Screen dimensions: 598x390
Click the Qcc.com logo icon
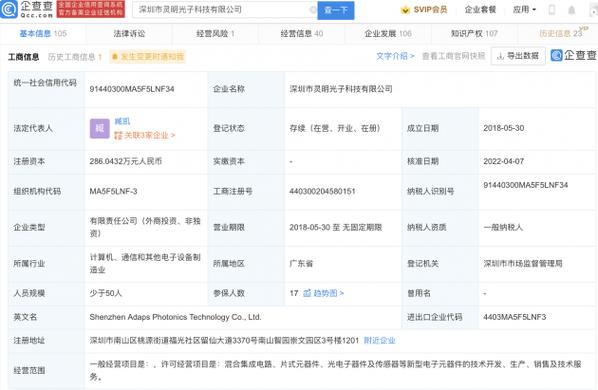pyautogui.click(x=9, y=9)
